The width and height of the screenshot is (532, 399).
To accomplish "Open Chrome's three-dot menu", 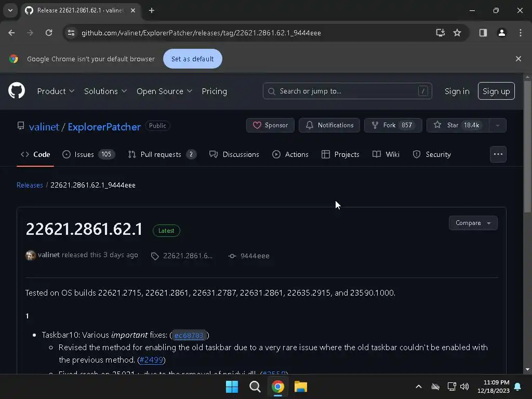I will point(520,33).
